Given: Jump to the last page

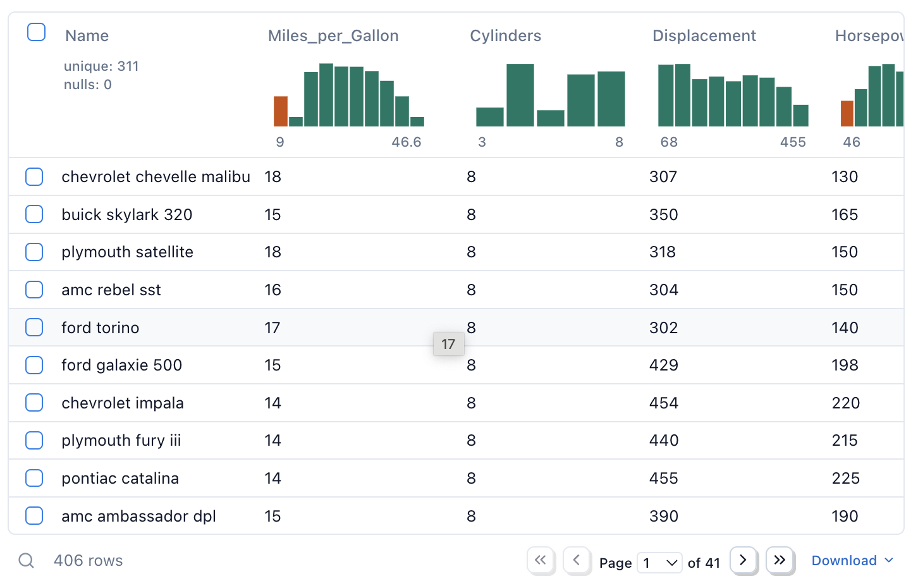Looking at the screenshot, I should pyautogui.click(x=780, y=560).
